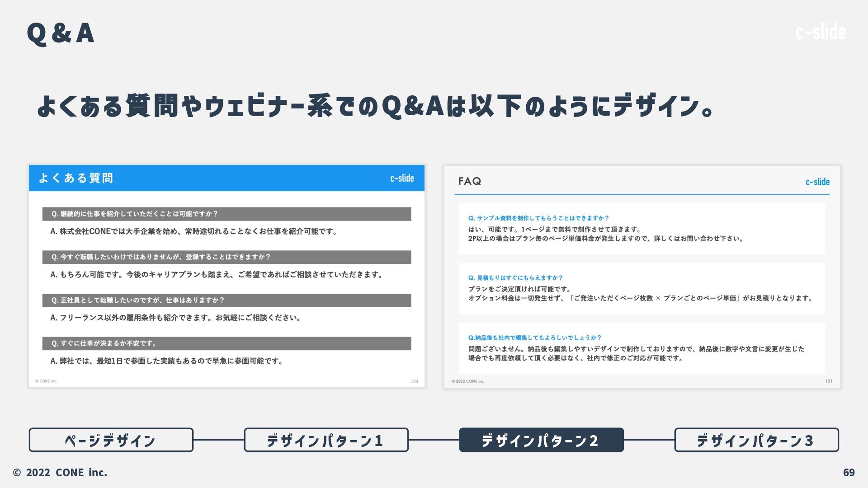Image resolution: width=868 pixels, height=488 pixels.
Task: Click the main headline about よくある質問やウェビナー
Action: (375, 106)
